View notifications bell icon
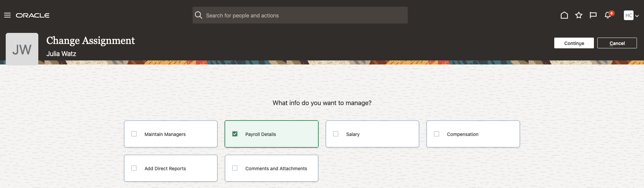Viewport: 644px width, 188px height. pos(608,15)
